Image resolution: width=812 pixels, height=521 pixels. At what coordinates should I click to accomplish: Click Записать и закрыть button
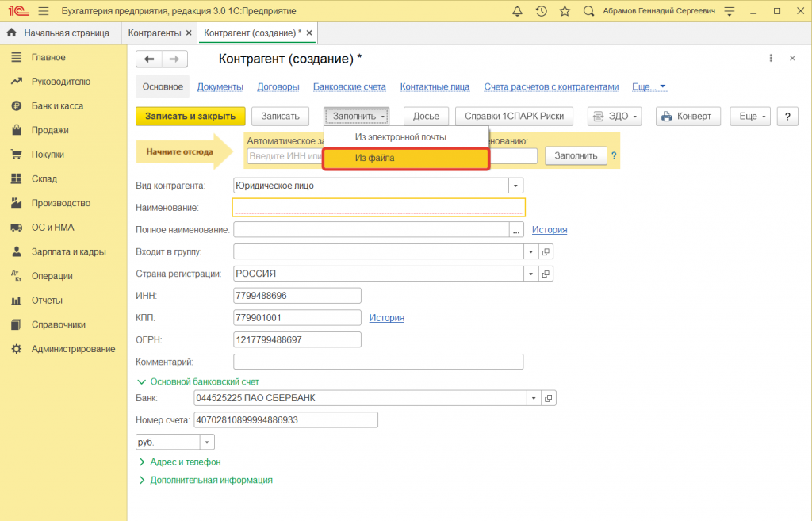point(190,116)
